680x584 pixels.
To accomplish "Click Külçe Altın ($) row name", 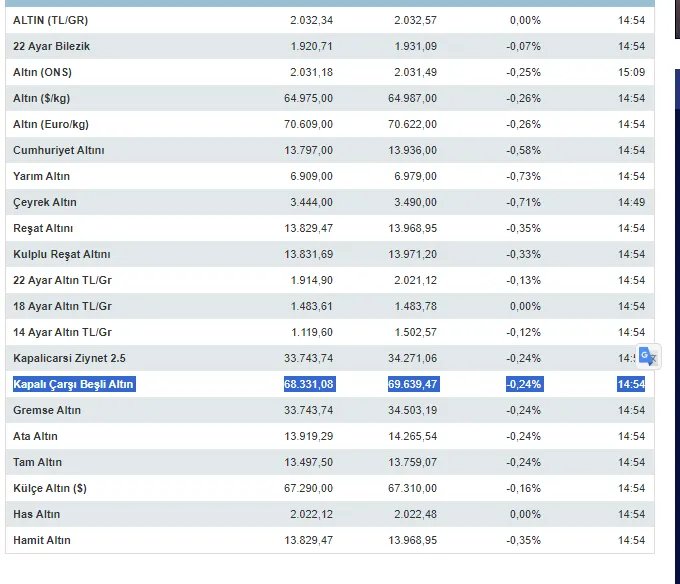I will point(51,488).
